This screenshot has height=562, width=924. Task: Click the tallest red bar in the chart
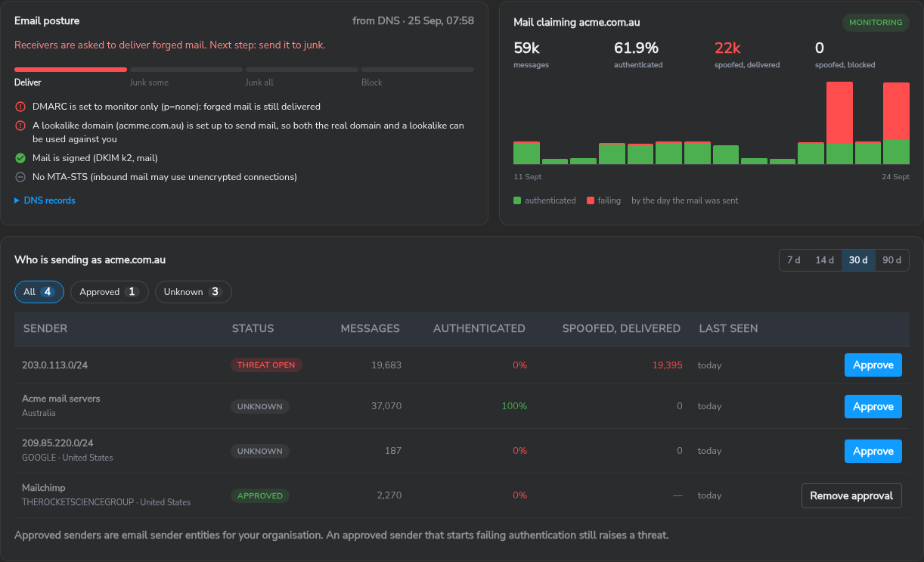pyautogui.click(x=839, y=113)
